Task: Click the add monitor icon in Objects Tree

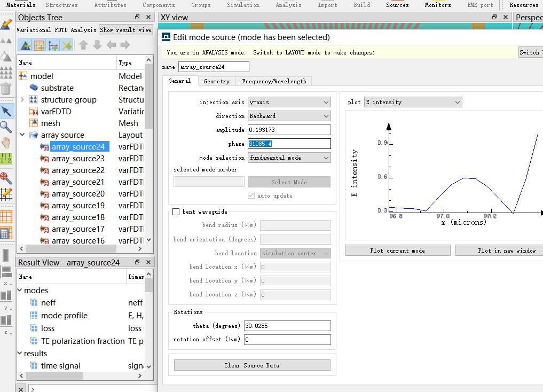Action: pyautogui.click(x=66, y=45)
